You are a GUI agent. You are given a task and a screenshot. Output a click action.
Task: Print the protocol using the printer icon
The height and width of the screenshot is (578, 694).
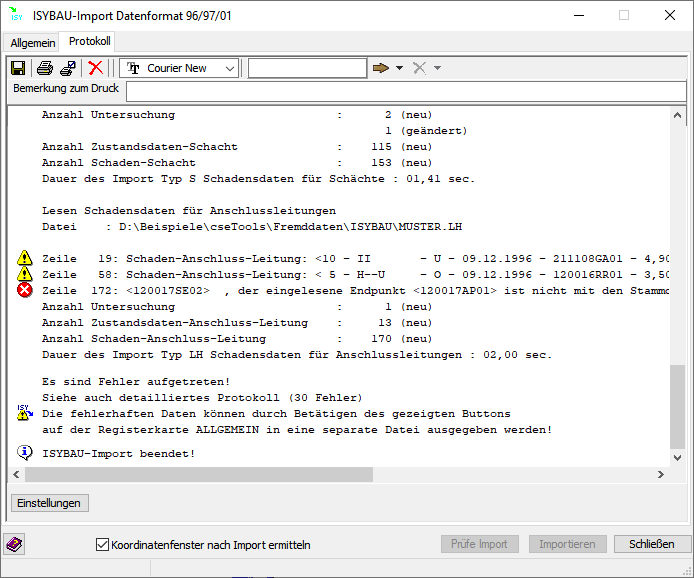click(45, 68)
